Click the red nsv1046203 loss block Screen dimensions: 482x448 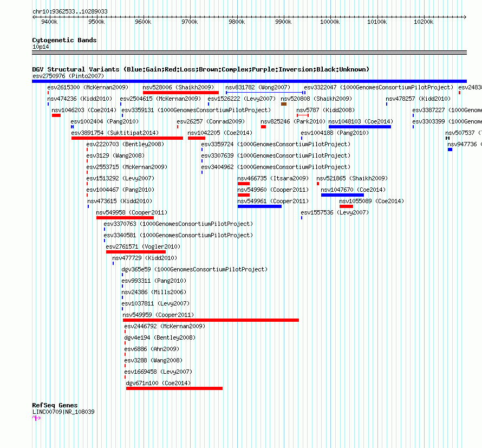pos(56,115)
